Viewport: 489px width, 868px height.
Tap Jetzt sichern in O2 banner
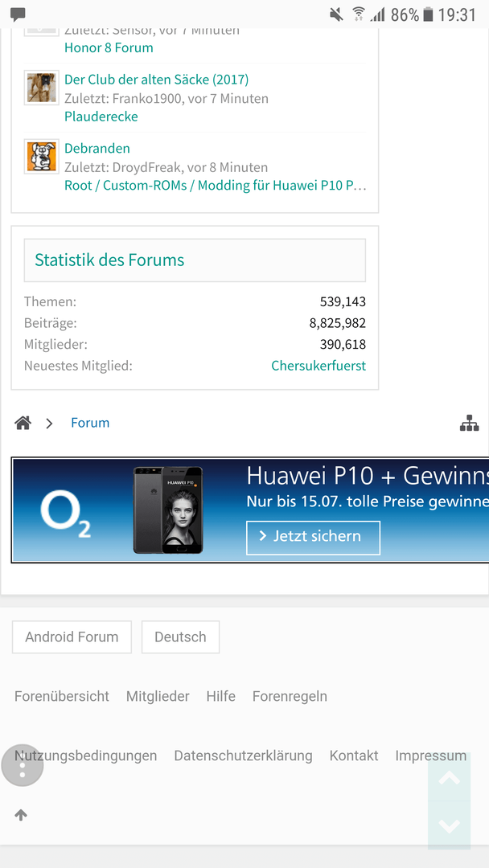click(314, 538)
